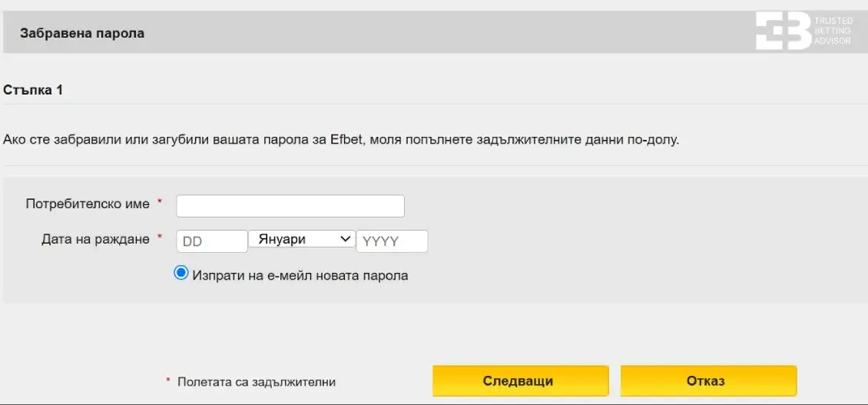The image size is (868, 405).
Task: Focus the 'Потребителско име' text field
Action: click(290, 206)
